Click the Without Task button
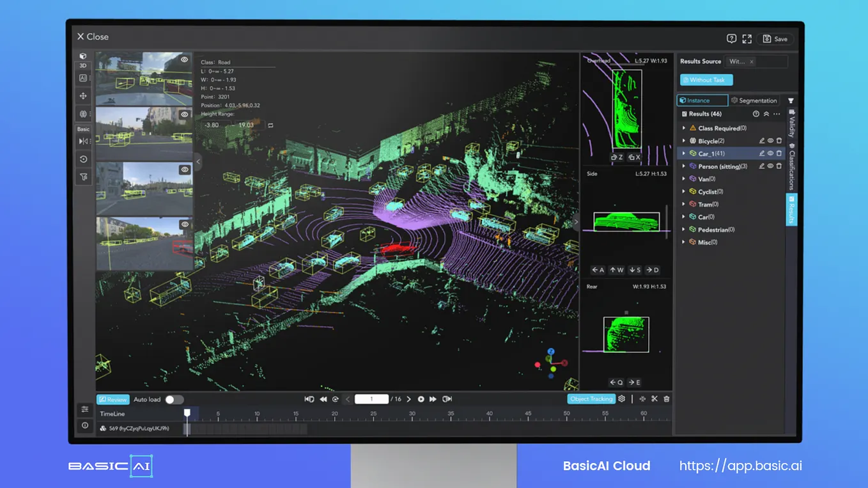This screenshot has width=868, height=488. click(706, 79)
